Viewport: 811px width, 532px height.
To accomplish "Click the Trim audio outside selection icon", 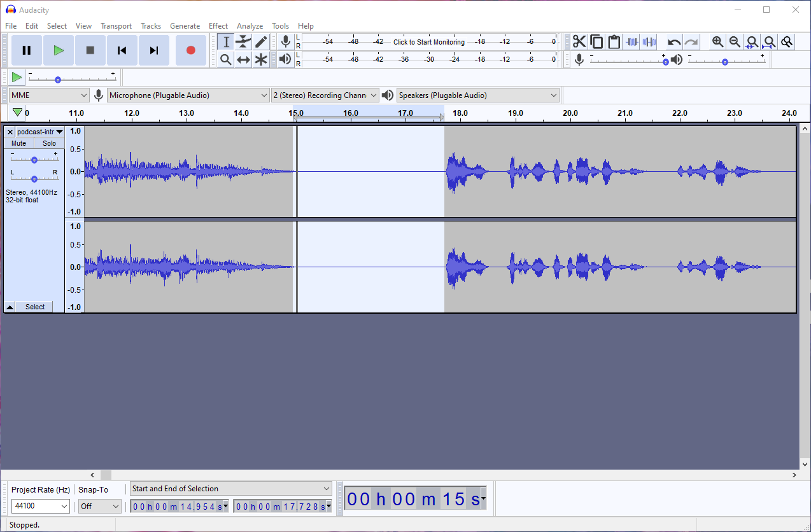I will point(631,42).
